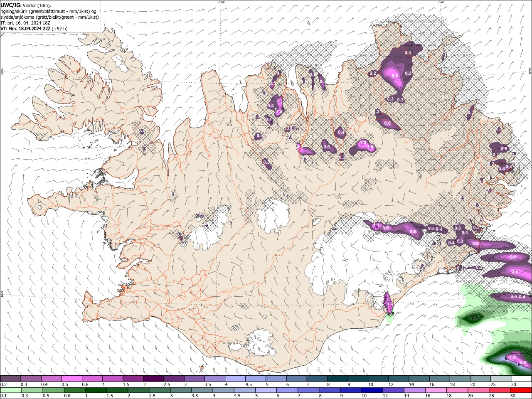Viewport: 532px width, 399px height.
Task: Choose the lavender 14 rain legend swatch
Action: point(415,390)
